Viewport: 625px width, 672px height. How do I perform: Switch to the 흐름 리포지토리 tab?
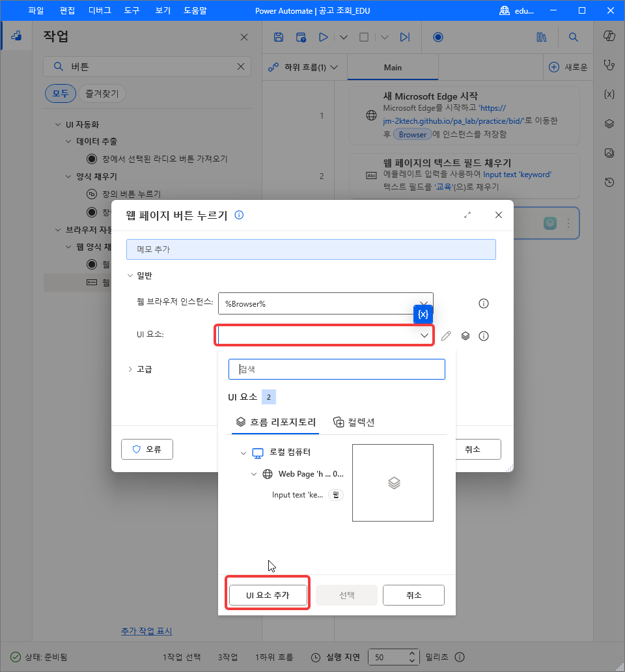tap(276, 422)
